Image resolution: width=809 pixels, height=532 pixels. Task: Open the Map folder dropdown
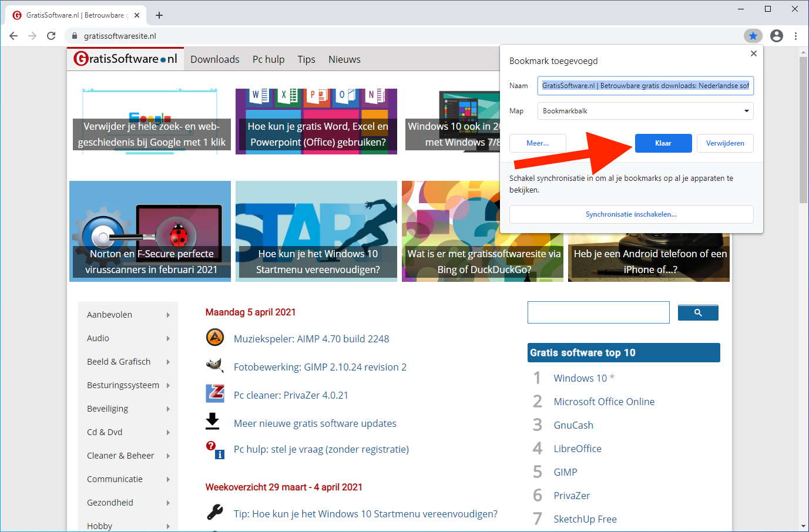[645, 111]
